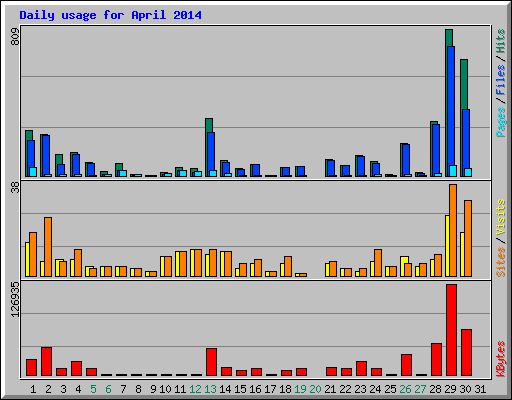512x400 pixels.
Task: Select green weekend day label 12
Action: point(195,389)
